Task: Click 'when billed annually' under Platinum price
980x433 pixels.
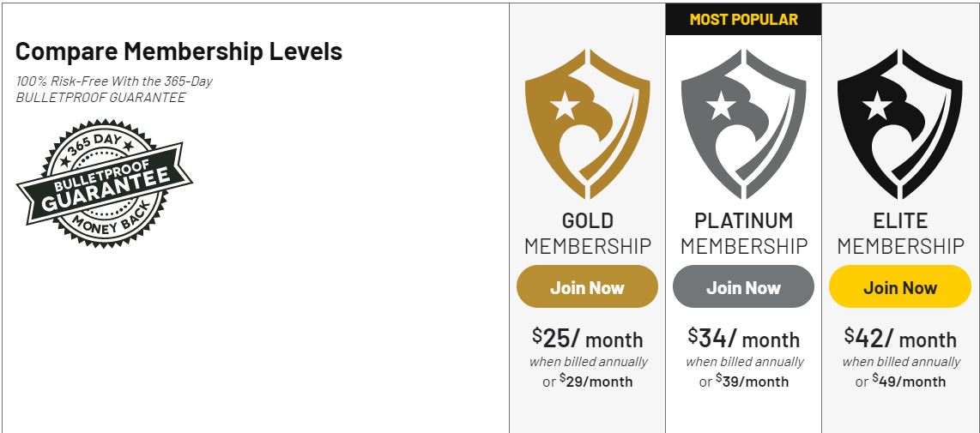Action: (744, 362)
